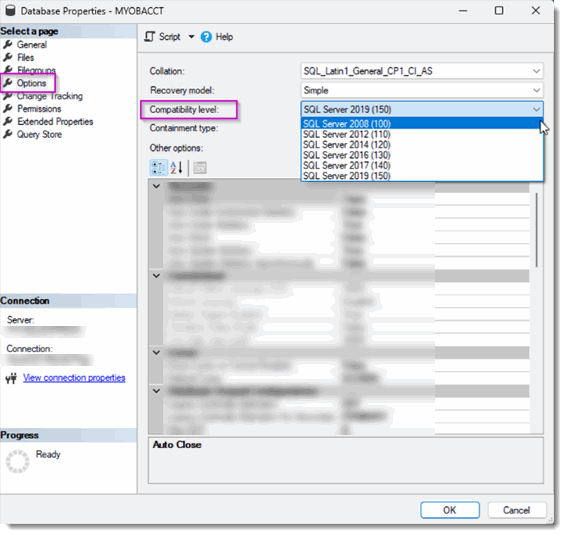Select SQL Server 2017 (140) option
This screenshot has width=566, height=536.
pos(422,165)
